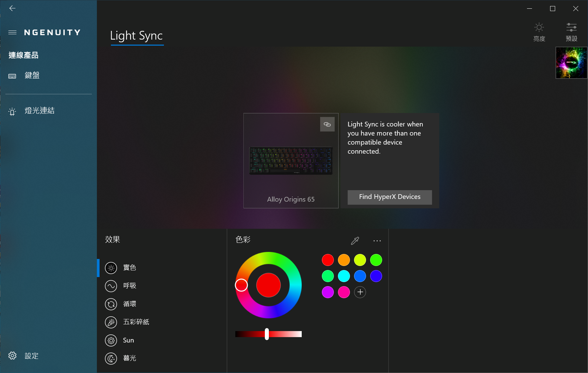Pick the cyan swatch
The width and height of the screenshot is (588, 373).
[344, 276]
